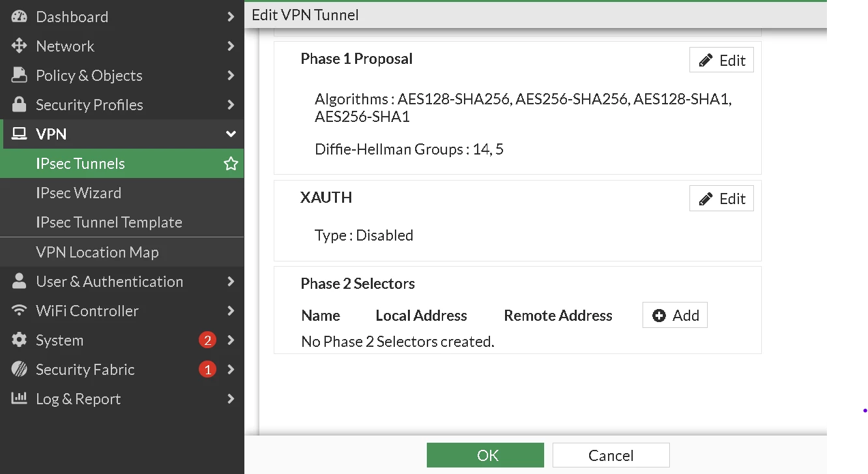Expand the Log & Report chevron
This screenshot has height=474, width=868.
[x=231, y=399]
